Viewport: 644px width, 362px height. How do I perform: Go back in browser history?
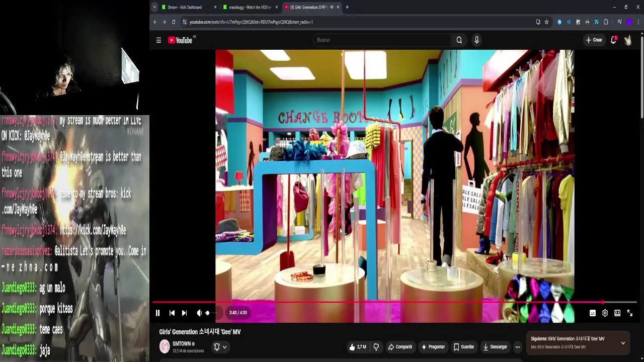155,22
